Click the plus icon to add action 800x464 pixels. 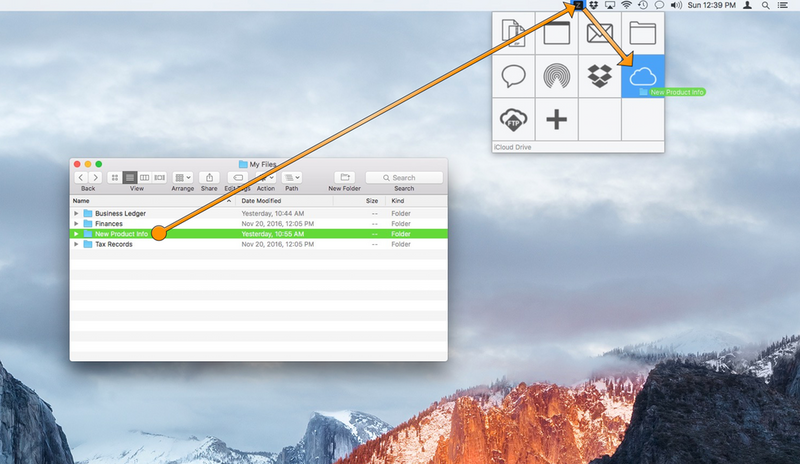557,119
